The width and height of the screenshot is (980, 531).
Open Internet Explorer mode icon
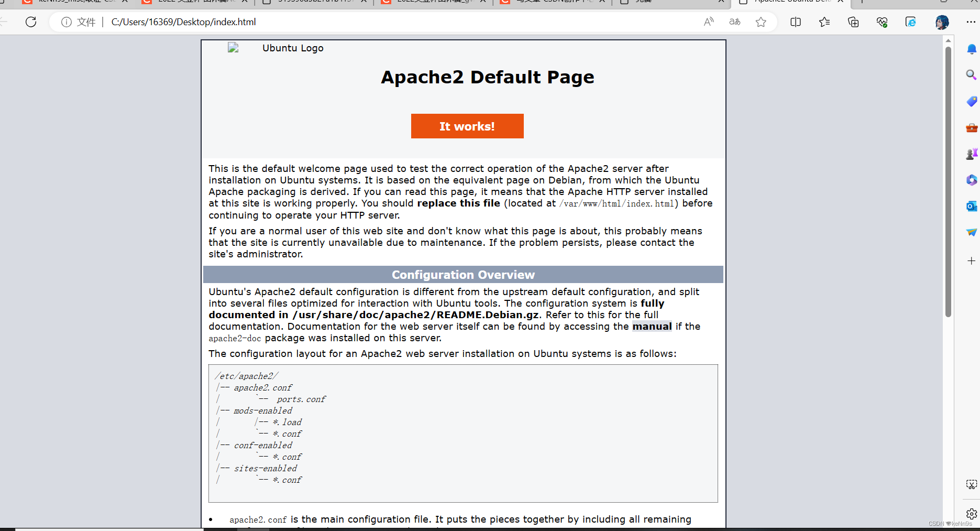tap(911, 22)
